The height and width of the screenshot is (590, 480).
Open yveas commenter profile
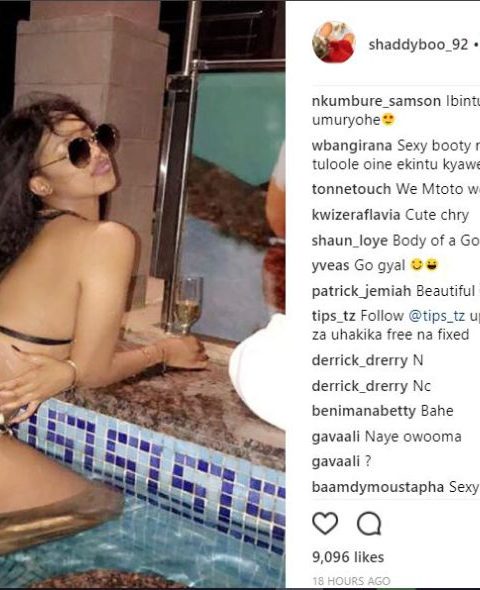pyautogui.click(x=331, y=265)
